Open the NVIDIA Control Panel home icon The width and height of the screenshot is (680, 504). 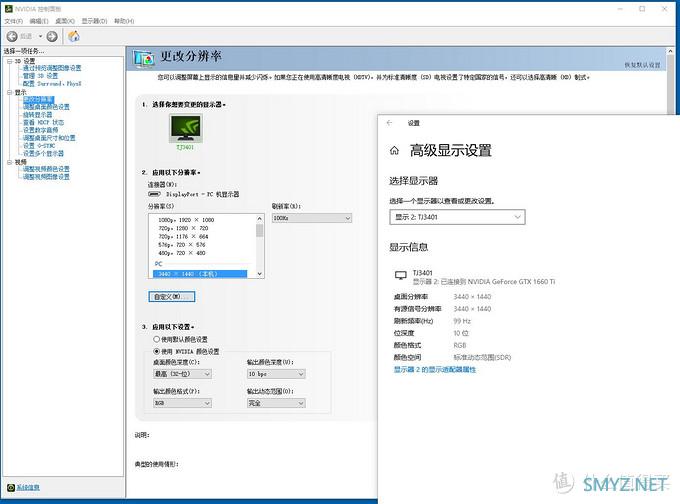(74, 36)
